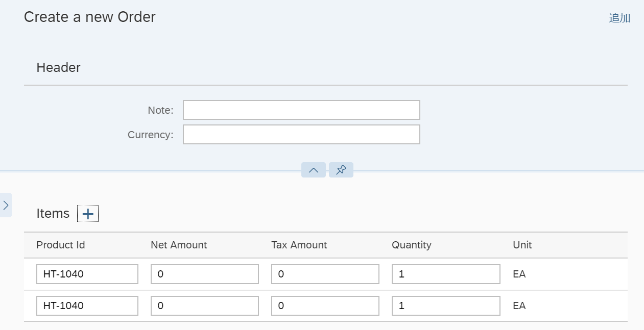Screen dimensions: 644x330
Task: Click second row Net Amount field
Action: point(205,306)
